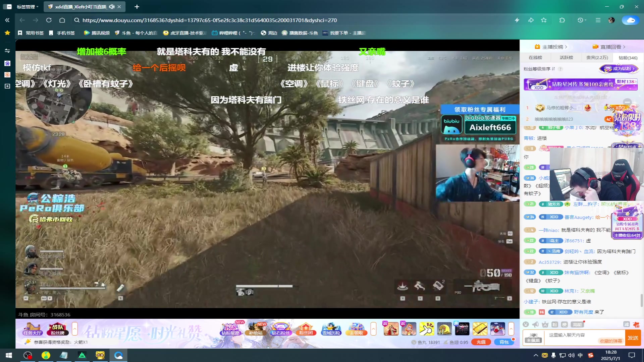Click the chat panel vertical scrollbar
Screen dimensions: 644x362
pos(641,300)
